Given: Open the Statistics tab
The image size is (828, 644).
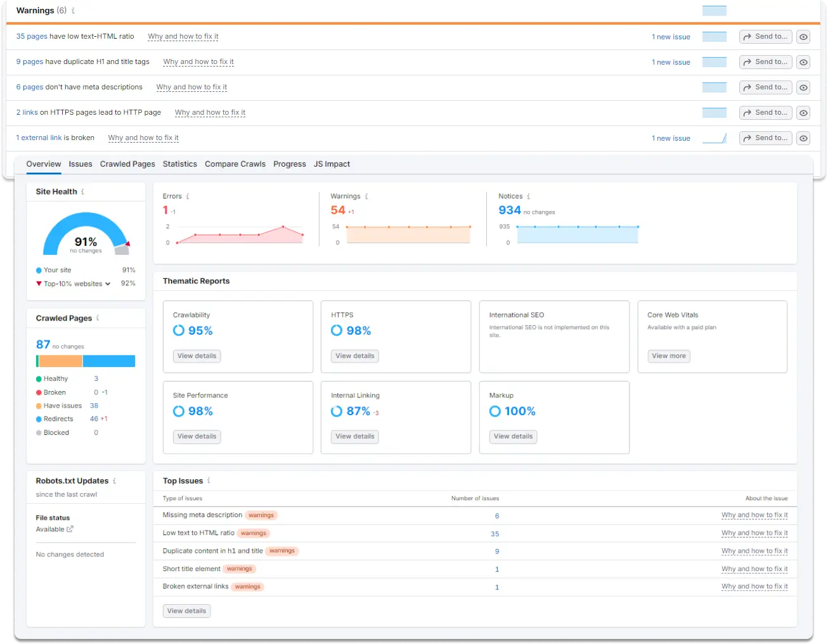Looking at the screenshot, I should point(180,164).
